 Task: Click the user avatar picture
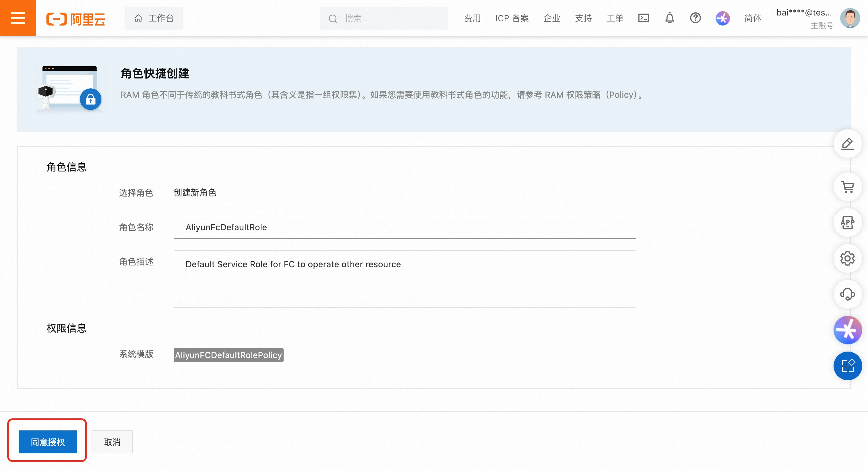pyautogui.click(x=850, y=18)
